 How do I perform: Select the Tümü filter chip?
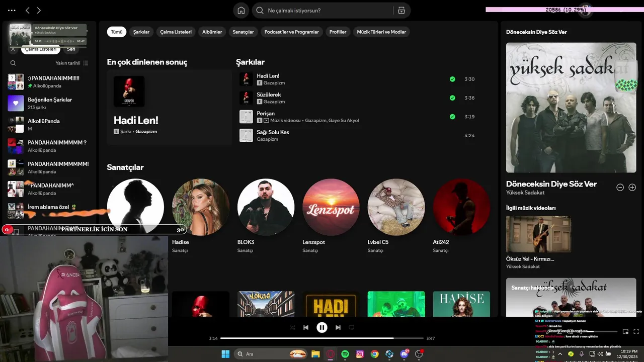coord(117,32)
